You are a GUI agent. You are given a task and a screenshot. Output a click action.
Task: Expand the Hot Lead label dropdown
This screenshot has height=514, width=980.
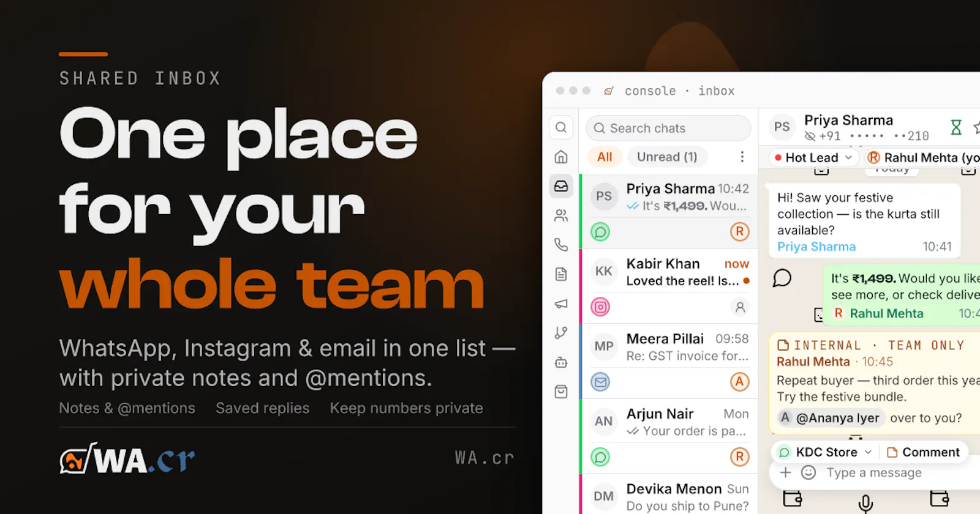(813, 157)
